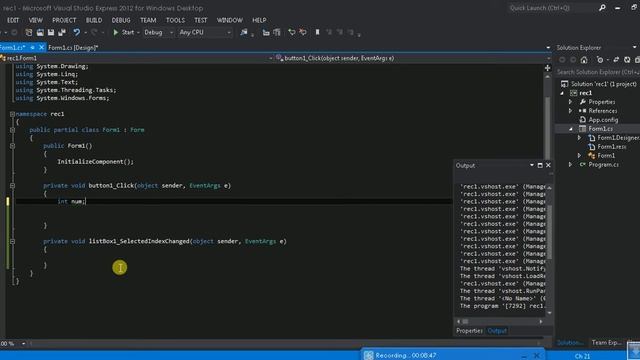Maximize the Output panel

[x=540, y=165]
